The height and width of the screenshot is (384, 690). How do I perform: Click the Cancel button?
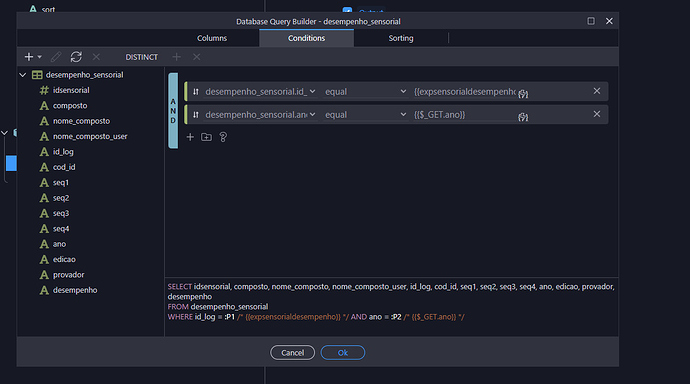click(293, 353)
